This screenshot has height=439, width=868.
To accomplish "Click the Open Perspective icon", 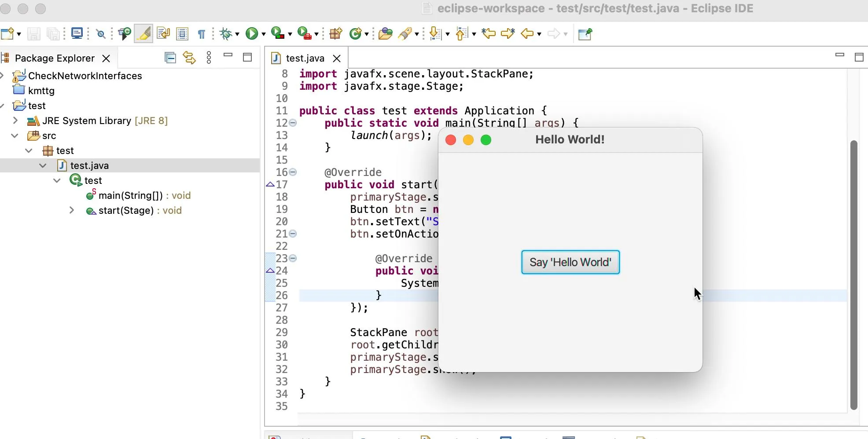I will point(585,34).
